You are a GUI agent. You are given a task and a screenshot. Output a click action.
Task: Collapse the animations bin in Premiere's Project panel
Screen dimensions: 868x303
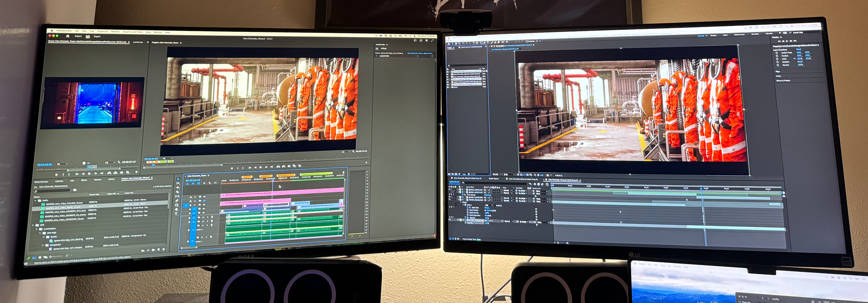[36, 229]
